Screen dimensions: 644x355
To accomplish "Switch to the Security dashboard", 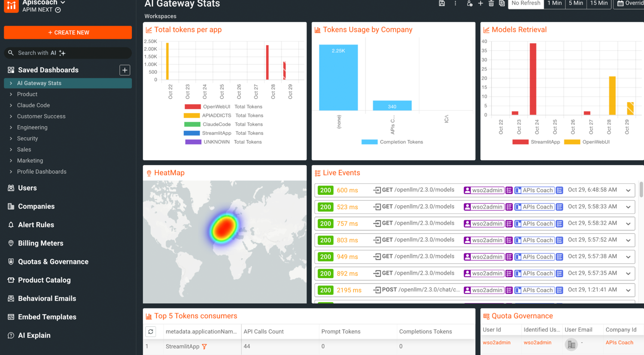I will [x=27, y=138].
